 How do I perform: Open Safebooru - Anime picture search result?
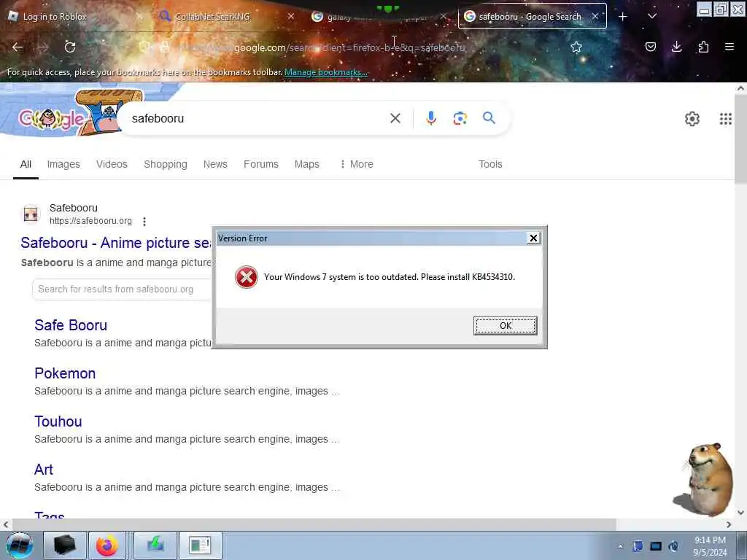tap(116, 243)
